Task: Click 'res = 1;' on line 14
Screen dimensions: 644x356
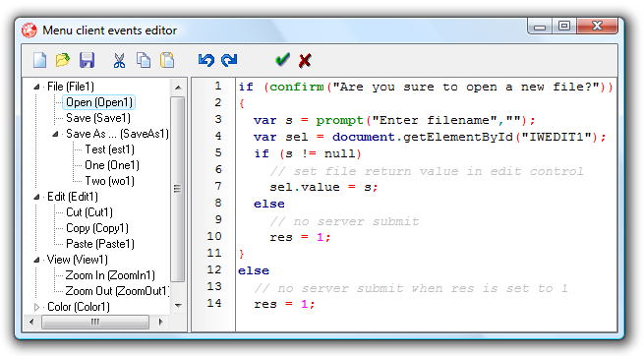Action: point(284,304)
